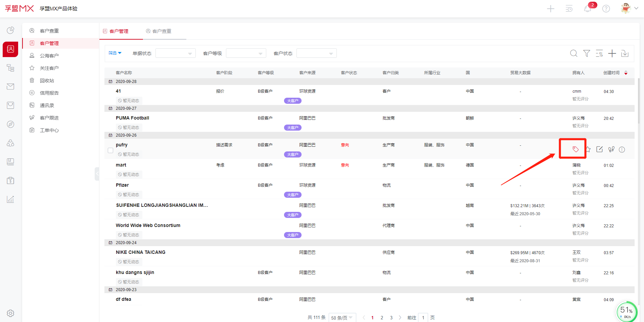Open settings gear in left sidebar
Viewport: 644px width, 322px height.
pos(10,313)
